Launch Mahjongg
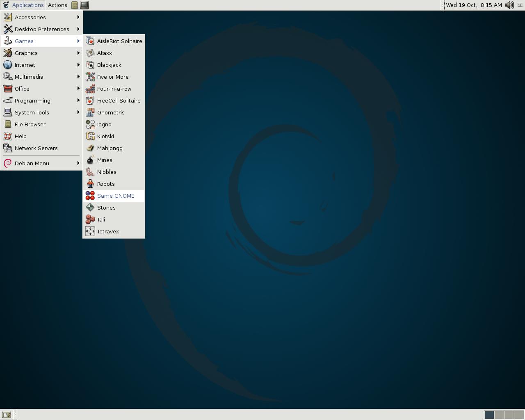Viewport: 525px width, 420px height. point(114,148)
